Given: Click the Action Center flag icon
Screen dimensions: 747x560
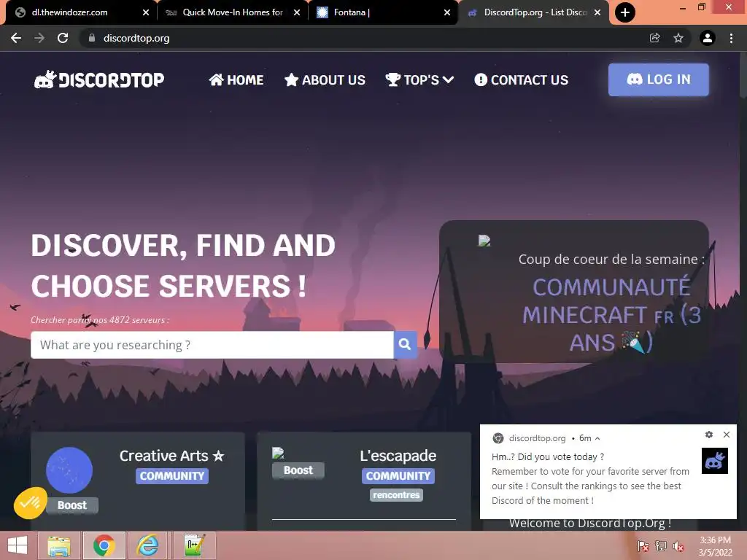Looking at the screenshot, I should 643,546.
